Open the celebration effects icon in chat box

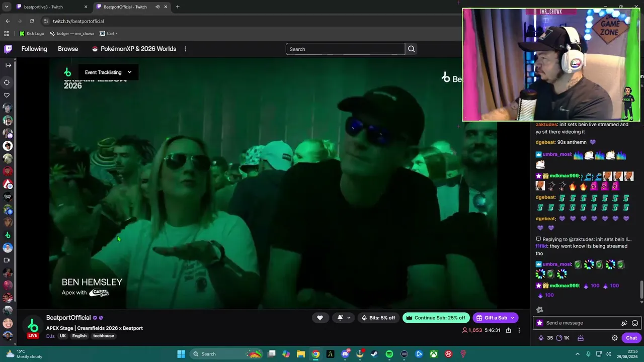(x=624, y=323)
